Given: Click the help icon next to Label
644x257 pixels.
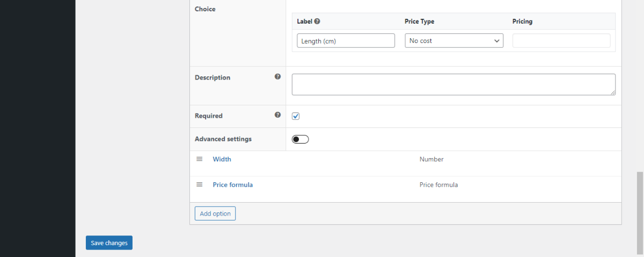Looking at the screenshot, I should [317, 22].
